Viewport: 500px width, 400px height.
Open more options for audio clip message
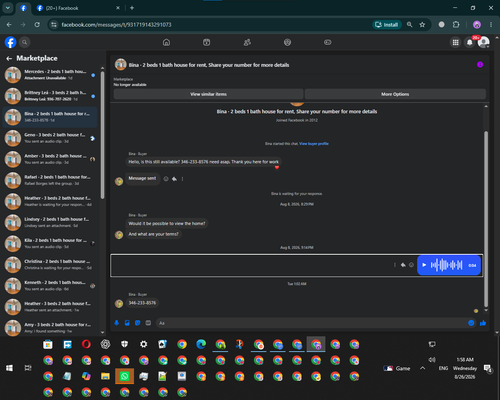point(395,265)
